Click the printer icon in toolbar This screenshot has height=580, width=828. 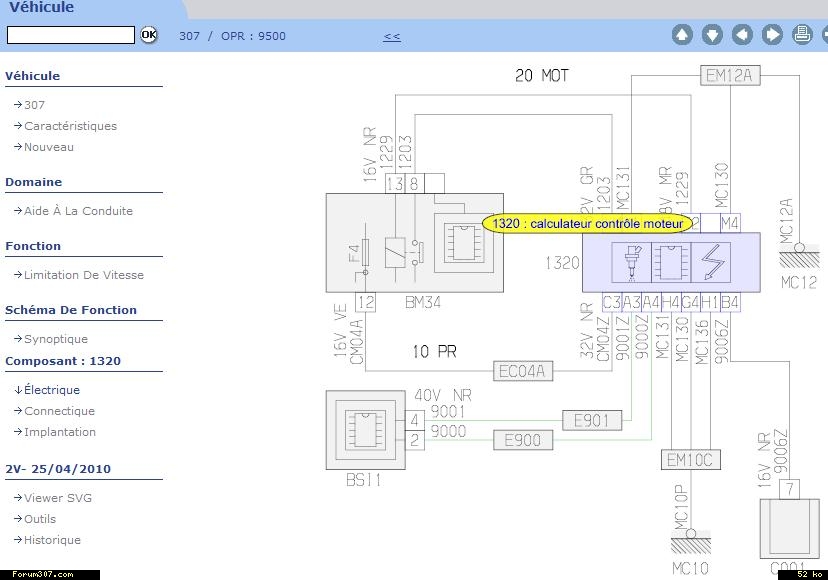pyautogui.click(x=803, y=35)
